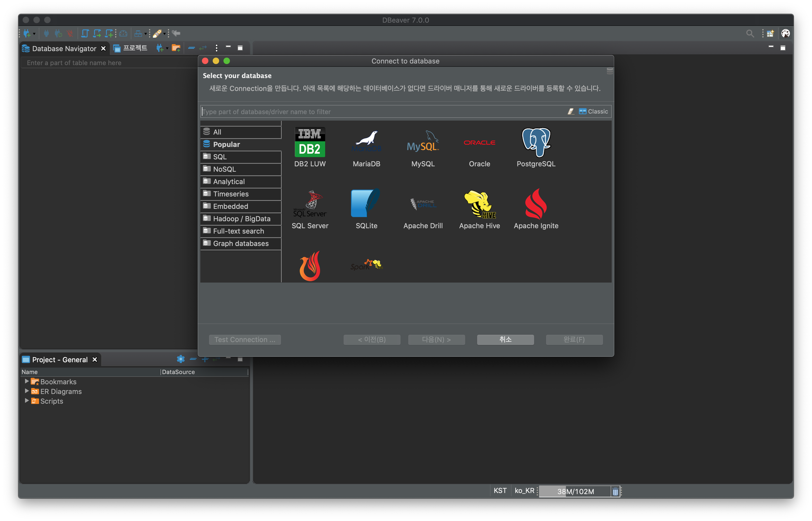The height and width of the screenshot is (521, 812).
Task: Click the database/driver name filter field
Action: coord(383,112)
